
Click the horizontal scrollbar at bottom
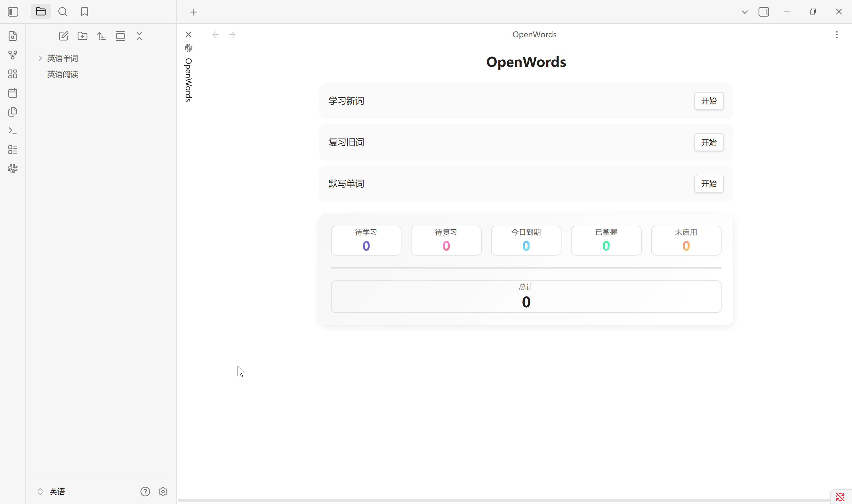tap(503, 500)
